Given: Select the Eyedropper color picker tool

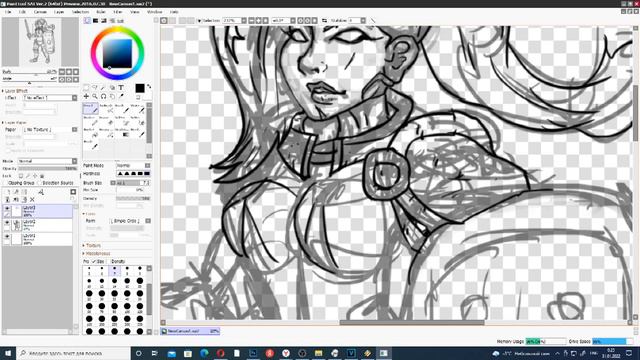Looking at the screenshot, I should point(121,96).
